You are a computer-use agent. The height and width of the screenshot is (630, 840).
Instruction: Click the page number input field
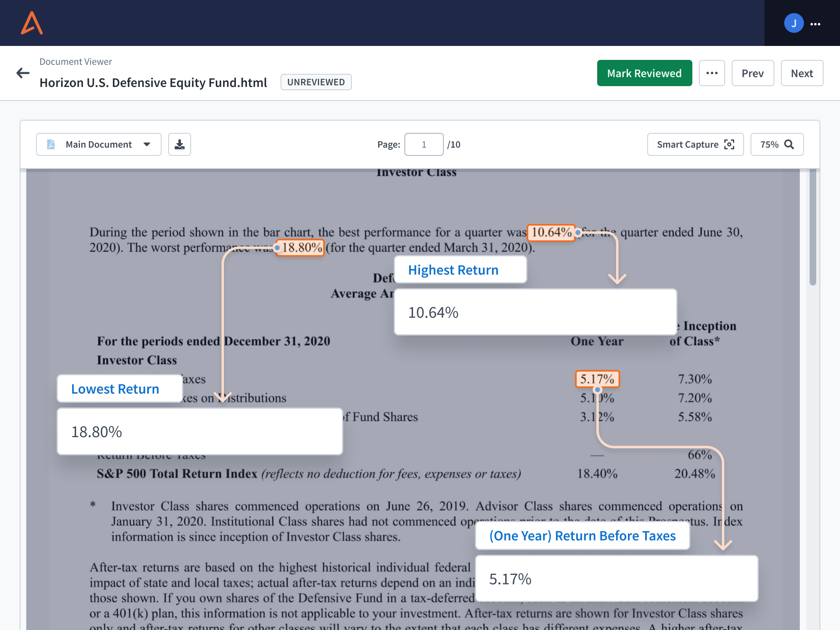(424, 144)
